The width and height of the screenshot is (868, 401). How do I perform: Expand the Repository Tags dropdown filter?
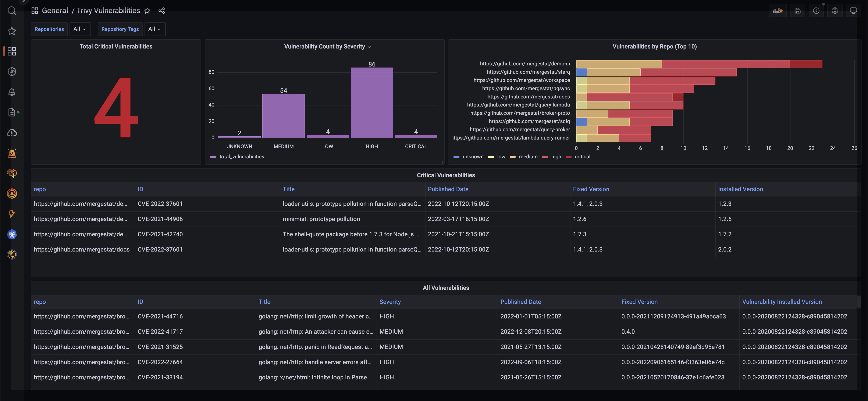click(x=154, y=29)
